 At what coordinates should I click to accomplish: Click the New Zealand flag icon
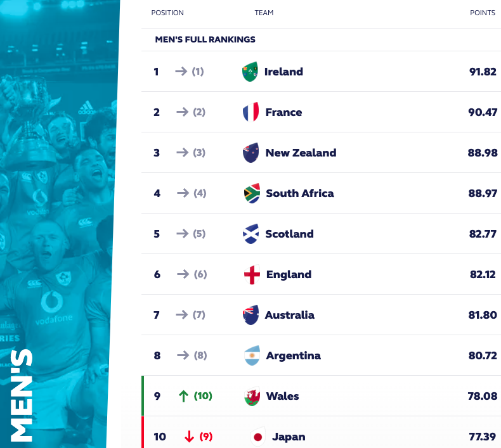click(251, 153)
